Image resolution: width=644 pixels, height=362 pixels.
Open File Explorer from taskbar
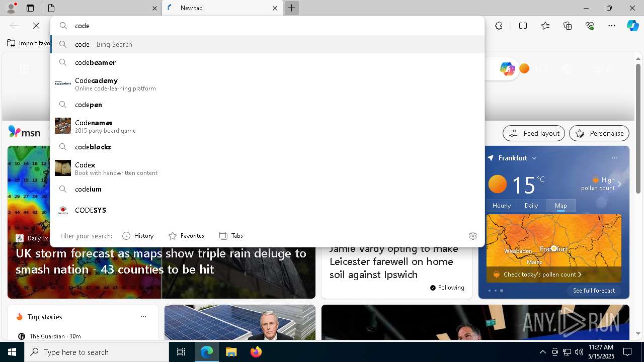click(x=231, y=352)
